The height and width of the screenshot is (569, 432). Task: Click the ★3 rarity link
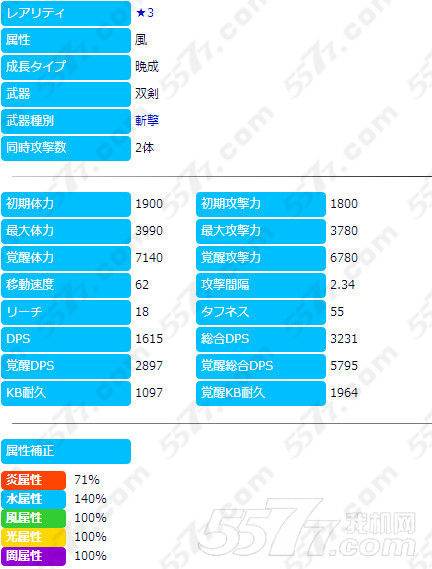click(144, 13)
